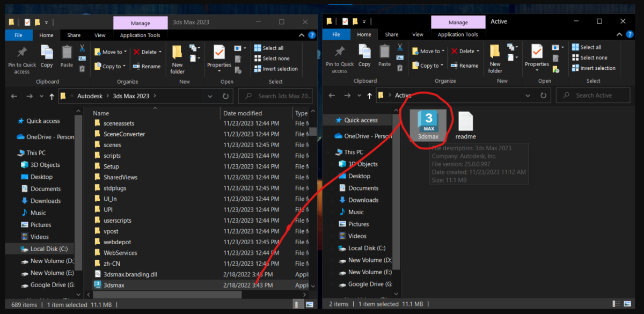Click Rename in the left window ribbon
This screenshot has height=314, width=644.
pyautogui.click(x=147, y=67)
